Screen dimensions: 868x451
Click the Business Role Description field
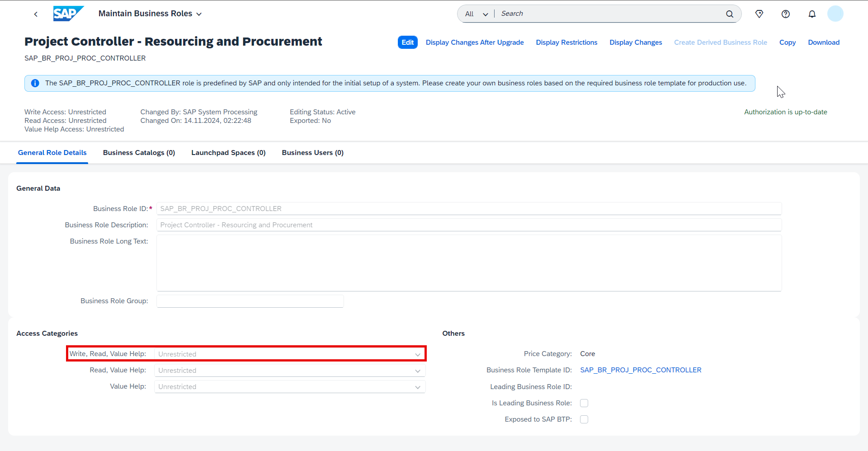click(x=469, y=225)
